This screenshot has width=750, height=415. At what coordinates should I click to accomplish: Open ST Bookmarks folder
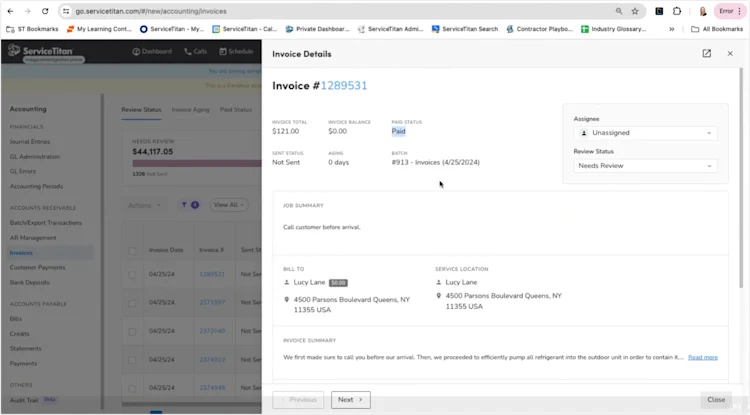(32, 29)
